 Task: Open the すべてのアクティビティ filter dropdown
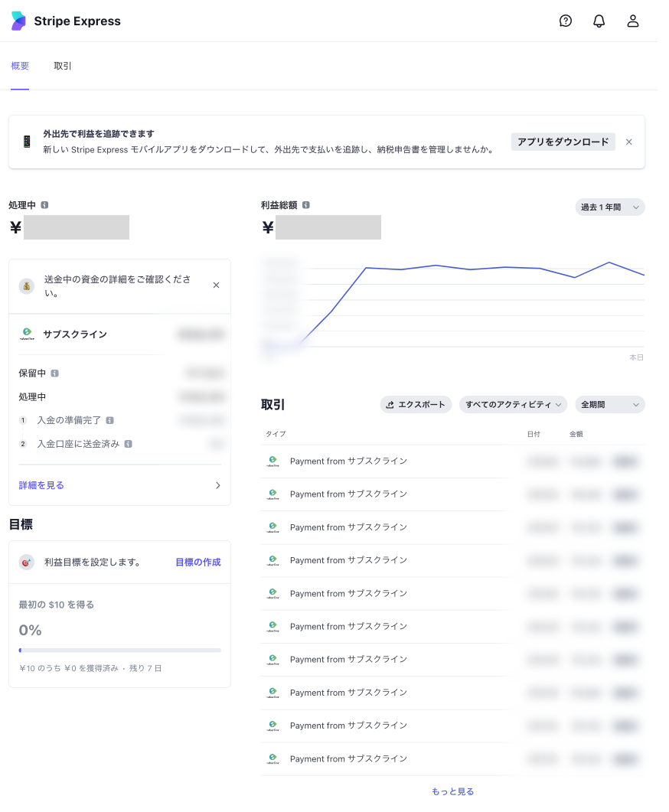tap(513, 404)
